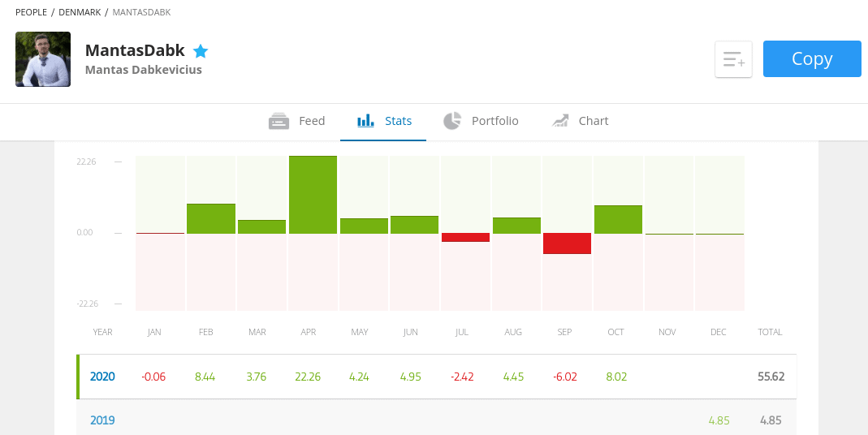The width and height of the screenshot is (868, 435).
Task: Click the 55.62 total for 2020
Action: 771,377
